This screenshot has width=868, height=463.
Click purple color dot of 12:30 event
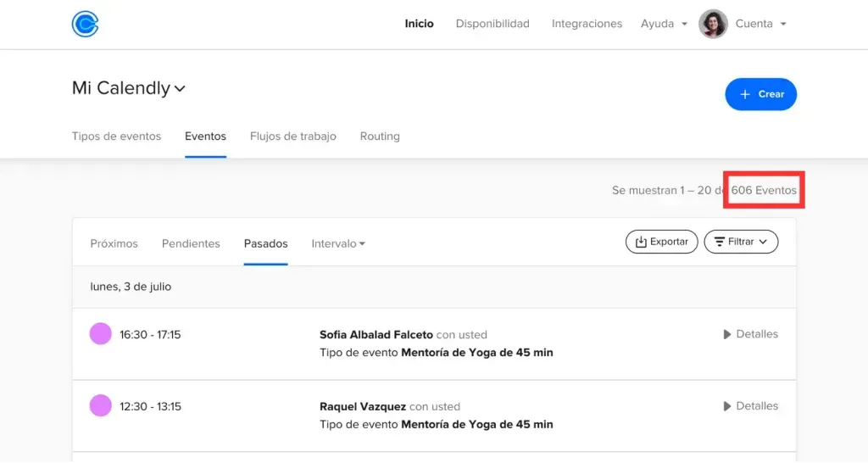(x=101, y=406)
